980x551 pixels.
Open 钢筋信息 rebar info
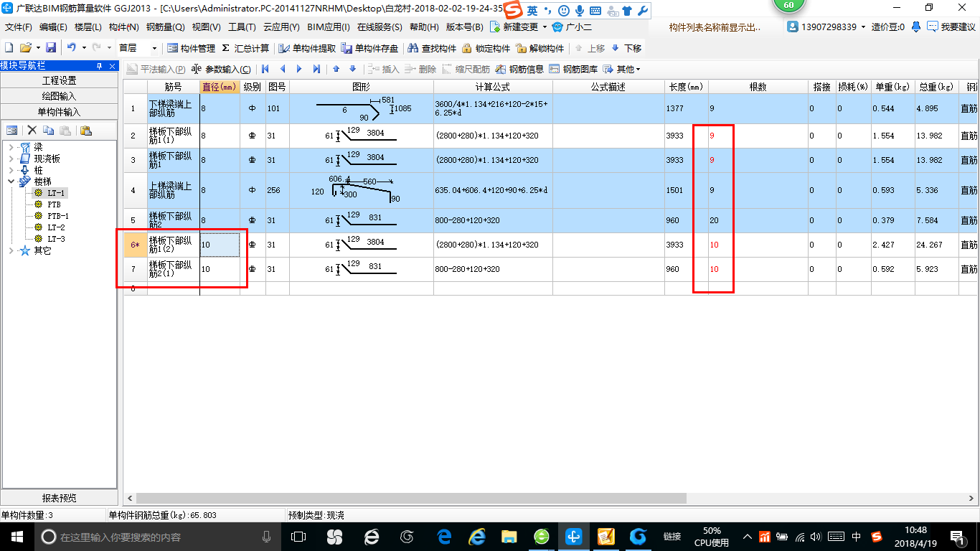coord(519,69)
